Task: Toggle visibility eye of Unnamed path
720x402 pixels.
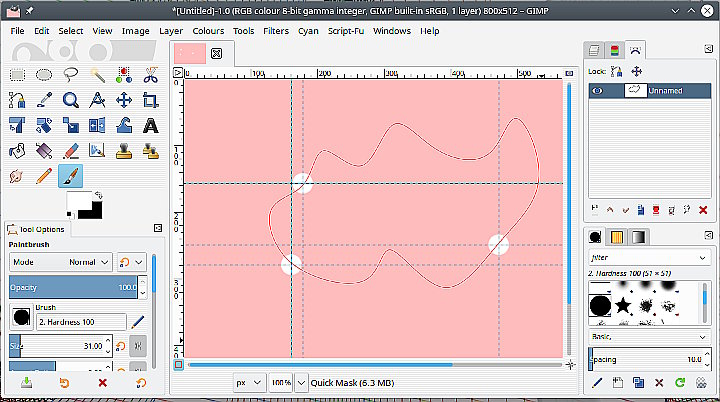Action: tap(597, 91)
